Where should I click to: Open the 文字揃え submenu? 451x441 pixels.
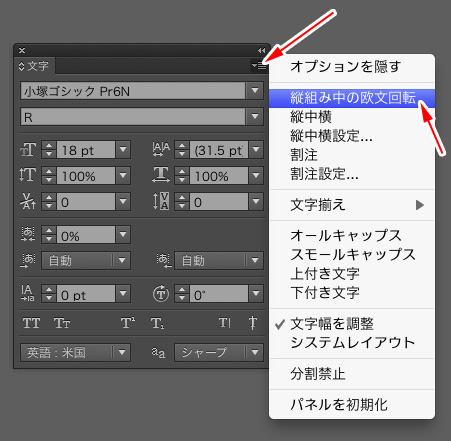coord(352,205)
